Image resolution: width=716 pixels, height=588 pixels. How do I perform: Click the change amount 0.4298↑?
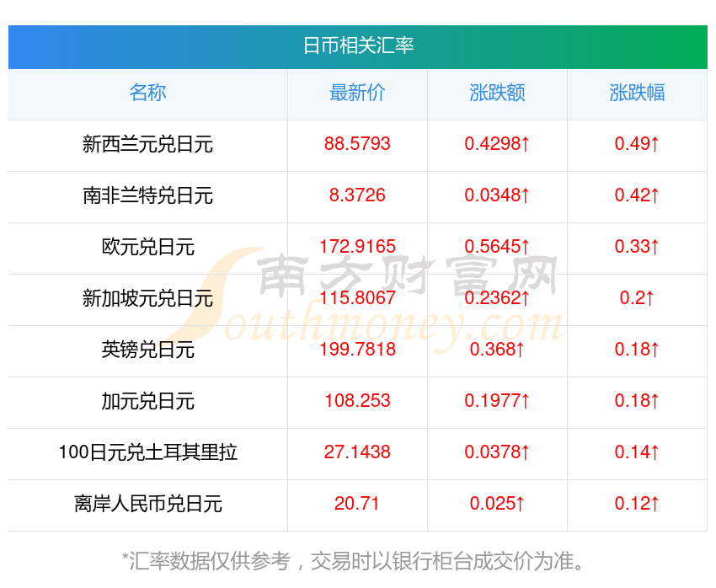click(x=497, y=144)
